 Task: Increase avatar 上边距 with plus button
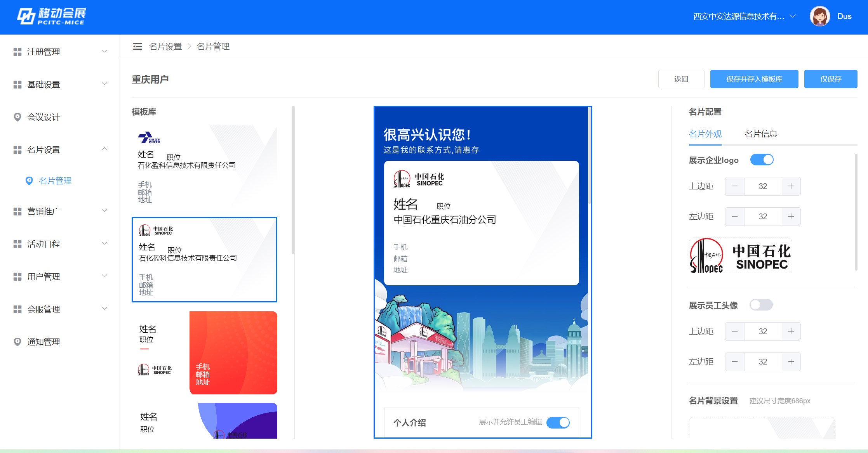(x=791, y=332)
